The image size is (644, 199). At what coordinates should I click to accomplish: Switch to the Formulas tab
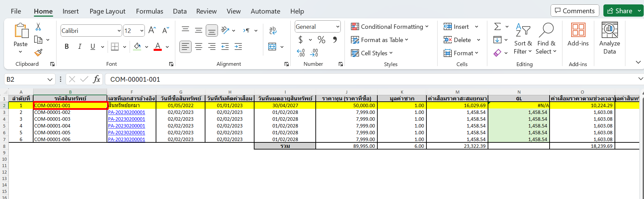(x=150, y=11)
